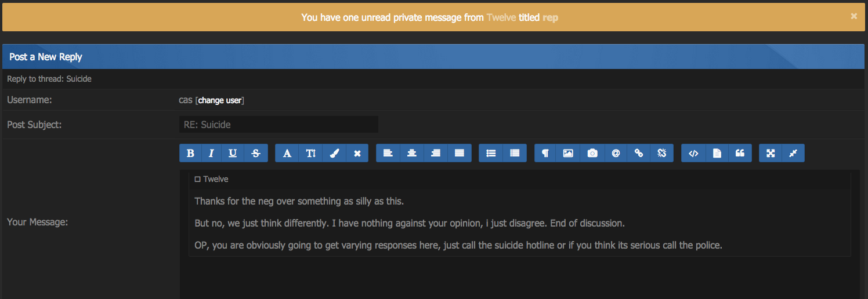Click the change user link
This screenshot has height=299, width=868.
click(219, 100)
